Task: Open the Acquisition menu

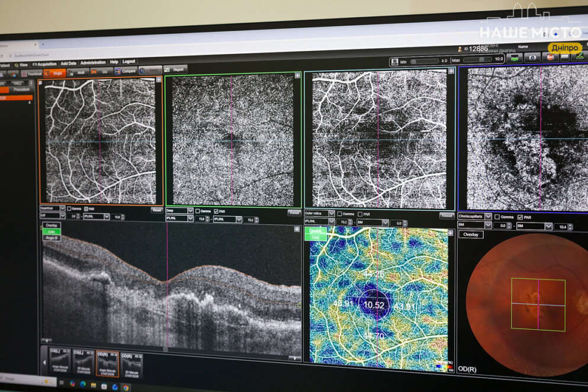Action: [x=44, y=64]
